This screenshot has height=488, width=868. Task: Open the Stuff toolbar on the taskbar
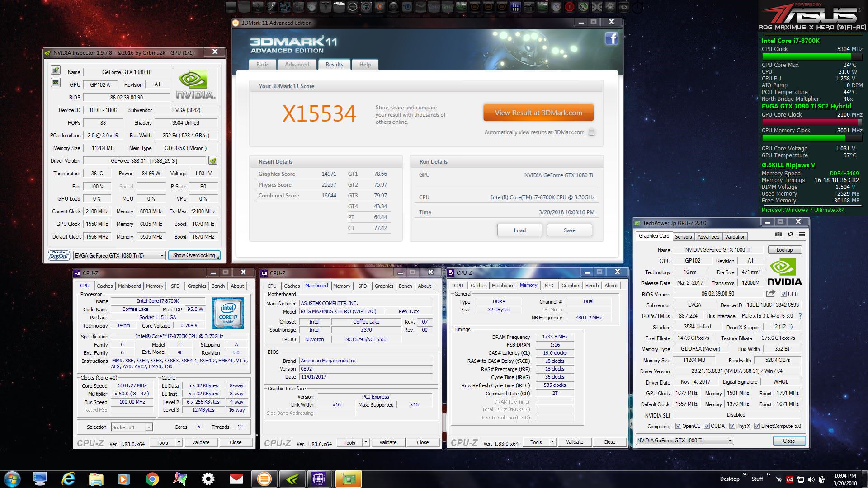(757, 479)
